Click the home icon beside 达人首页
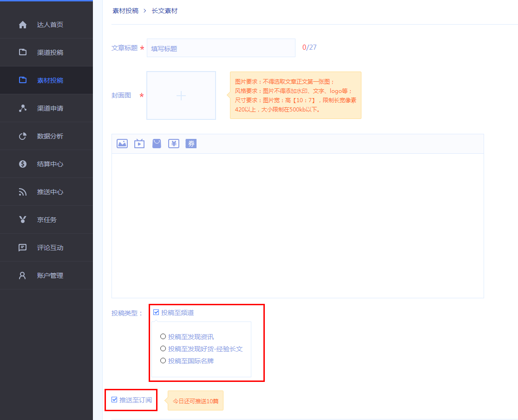Image resolution: width=518 pixels, height=420 pixels. (x=22, y=25)
